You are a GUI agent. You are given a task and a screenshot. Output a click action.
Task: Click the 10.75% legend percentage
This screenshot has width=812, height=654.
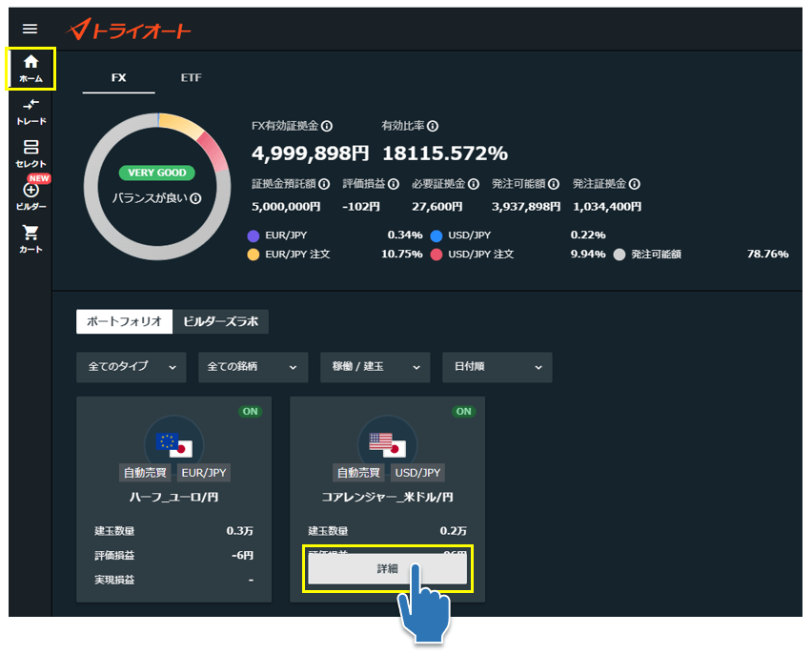(x=402, y=254)
